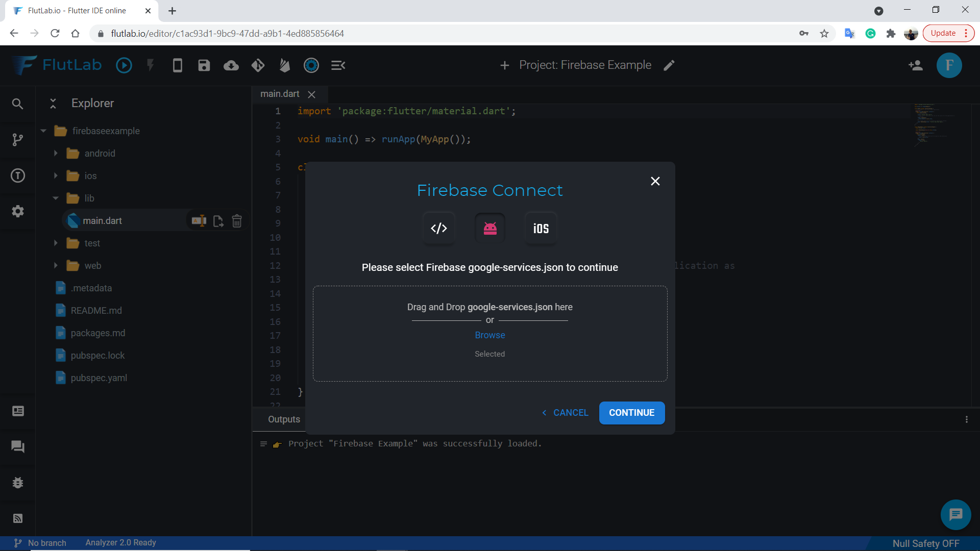This screenshot has height=551, width=980.
Task: Open the source control branch sidebar icon
Action: tap(18, 140)
